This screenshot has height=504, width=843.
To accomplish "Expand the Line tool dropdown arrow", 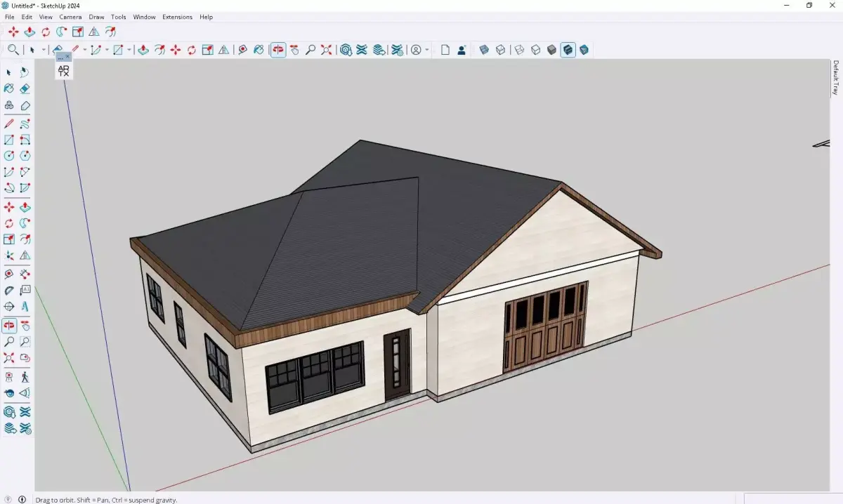I will click(85, 50).
